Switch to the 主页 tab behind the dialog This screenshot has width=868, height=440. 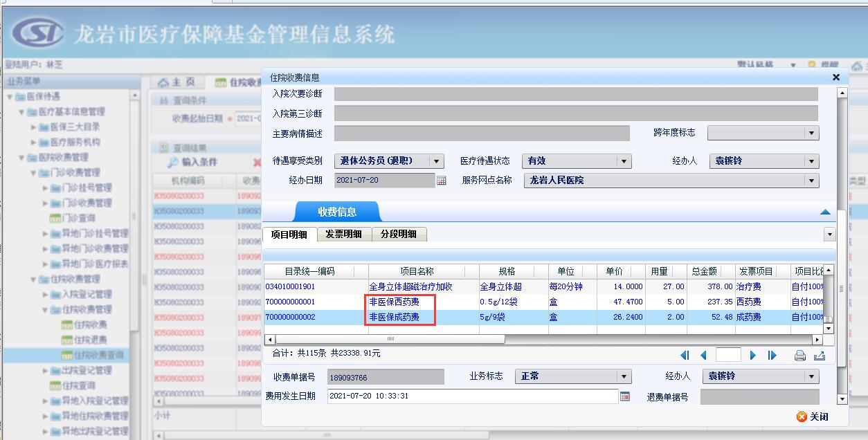point(177,82)
